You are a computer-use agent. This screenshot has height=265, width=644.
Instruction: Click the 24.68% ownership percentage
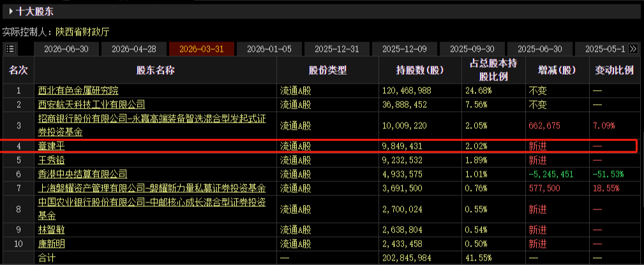(x=477, y=91)
